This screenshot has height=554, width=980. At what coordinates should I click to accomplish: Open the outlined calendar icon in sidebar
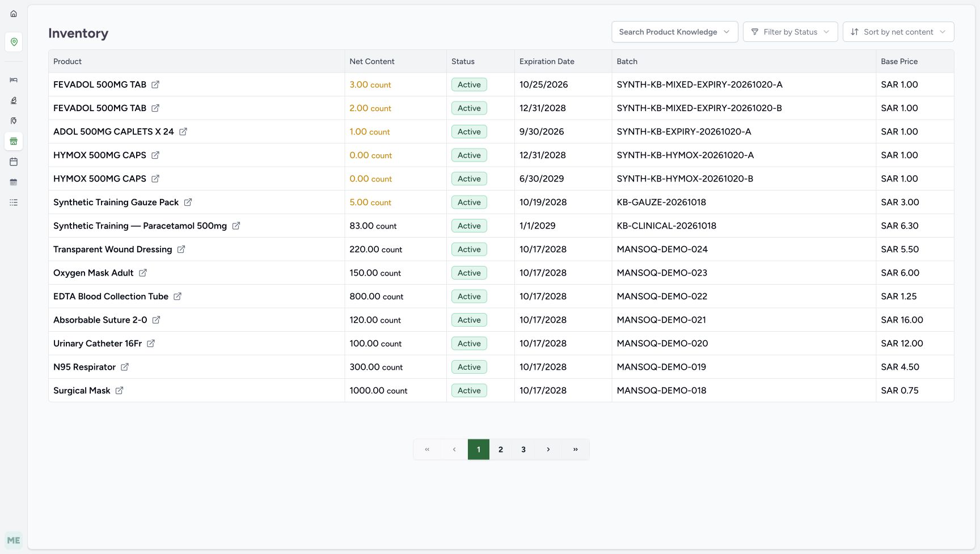14,162
